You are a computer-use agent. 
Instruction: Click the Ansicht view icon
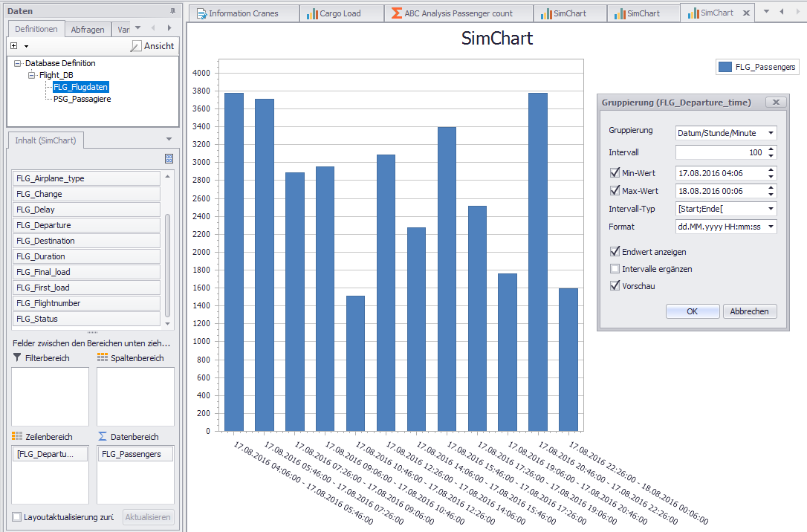pyautogui.click(x=135, y=46)
